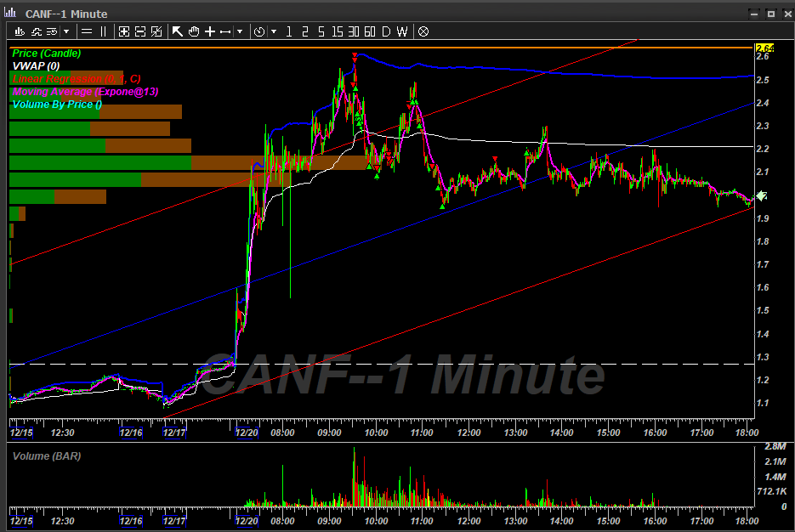Open the chart style dropdown arrow
The image size is (795, 532).
tap(66, 31)
